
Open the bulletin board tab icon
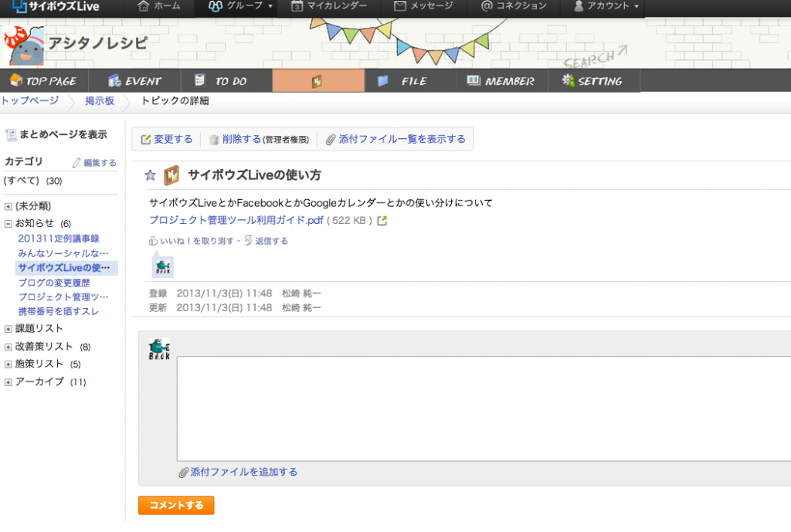tap(317, 81)
